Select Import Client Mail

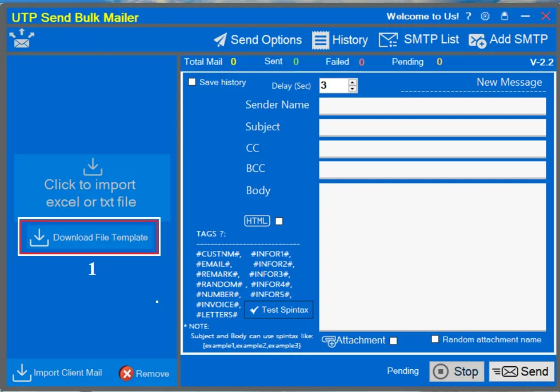pyautogui.click(x=58, y=373)
